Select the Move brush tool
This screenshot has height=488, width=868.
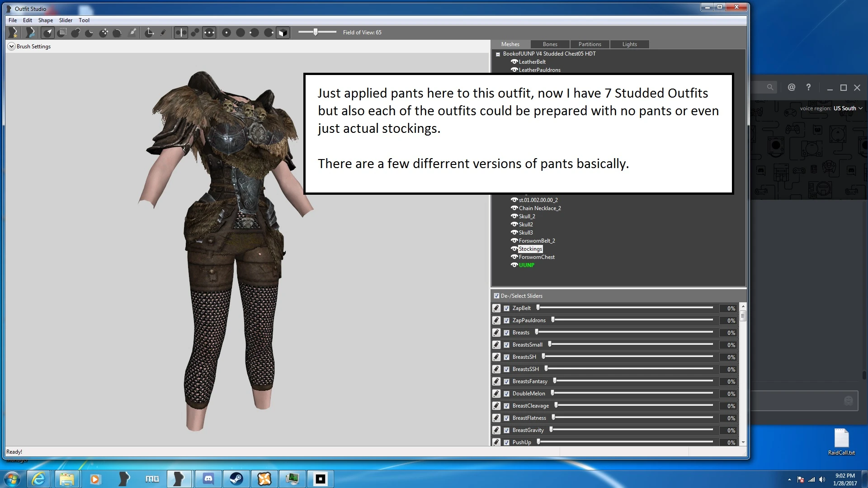click(104, 33)
